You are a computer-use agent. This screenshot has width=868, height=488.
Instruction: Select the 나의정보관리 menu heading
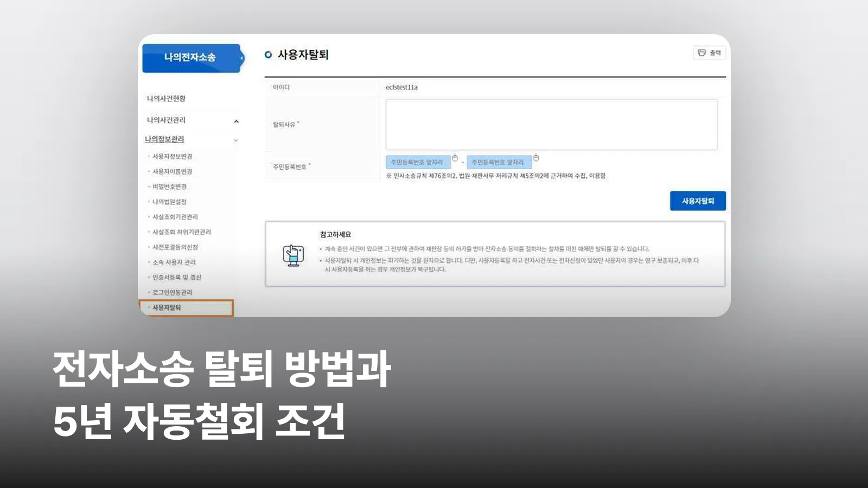[x=164, y=139]
